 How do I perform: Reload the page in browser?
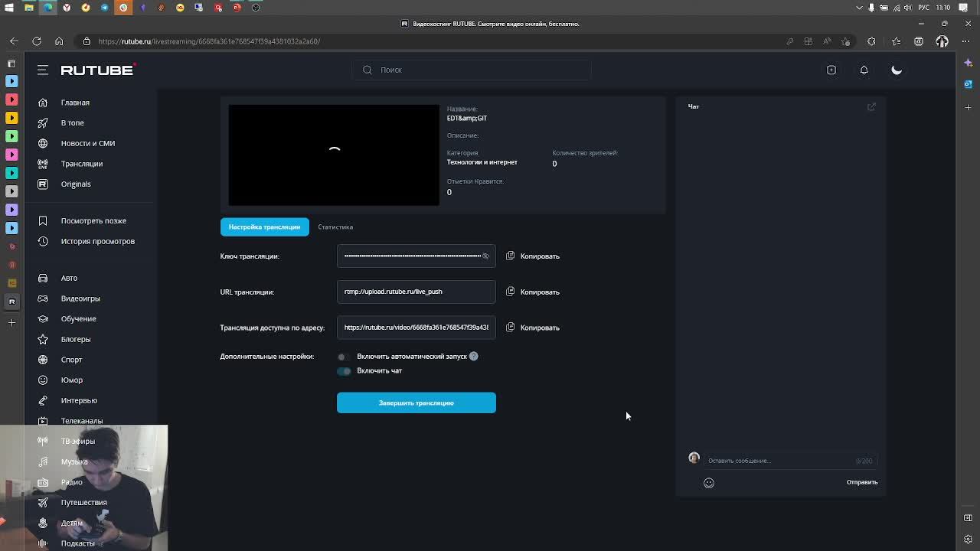click(x=37, y=41)
